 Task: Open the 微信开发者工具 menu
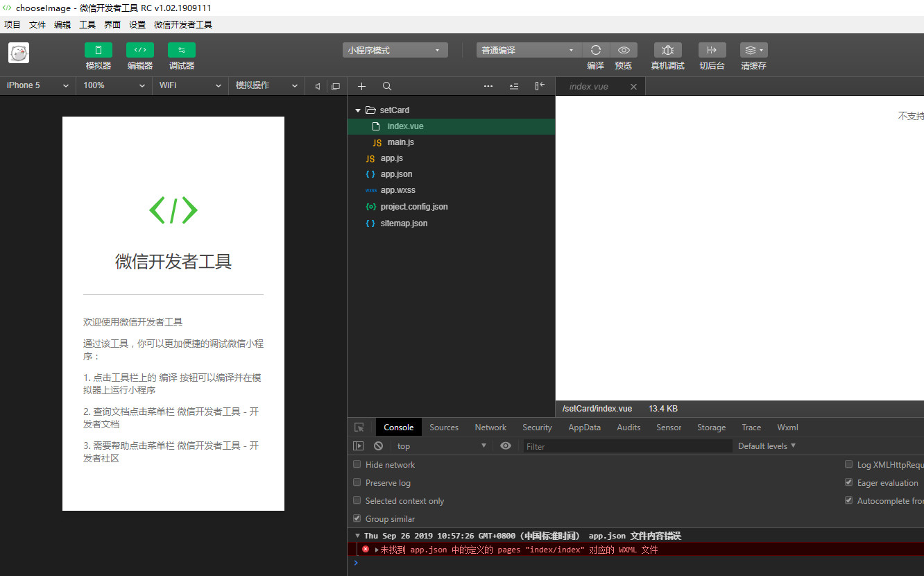coord(183,24)
